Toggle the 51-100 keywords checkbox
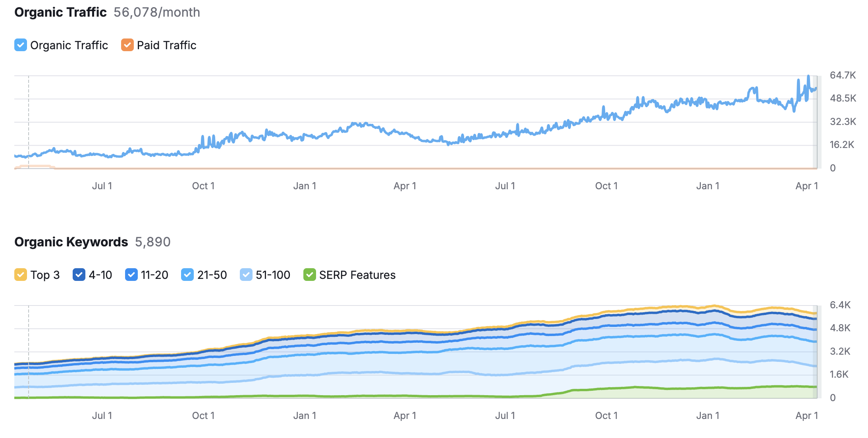 [x=246, y=275]
